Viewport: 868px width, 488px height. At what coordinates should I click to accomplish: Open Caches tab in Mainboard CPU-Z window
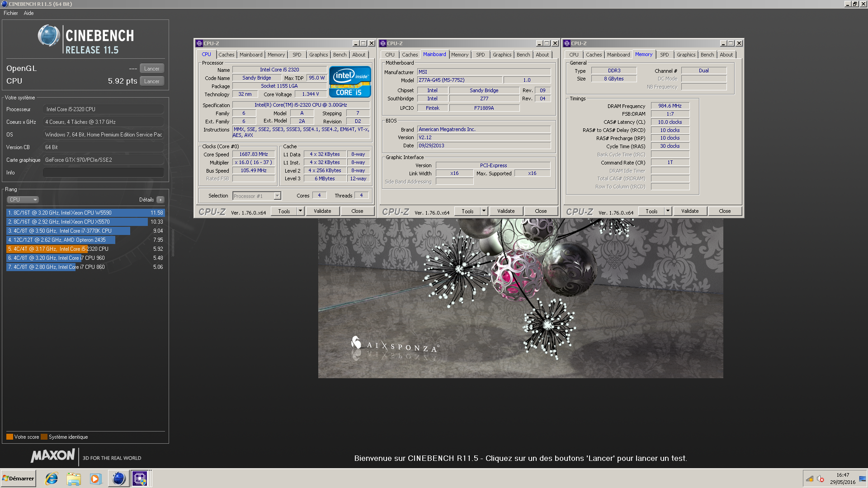coord(410,55)
